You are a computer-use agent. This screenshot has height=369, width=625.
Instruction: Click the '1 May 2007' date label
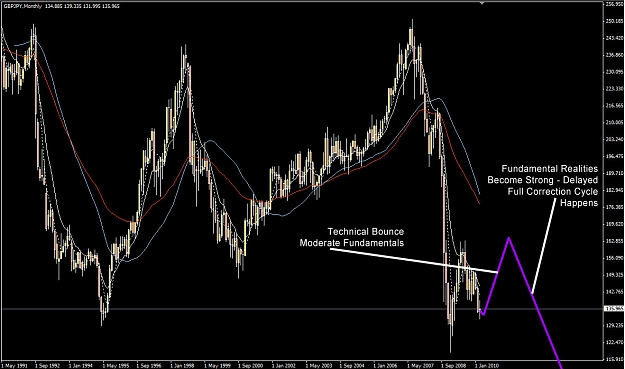(421, 365)
